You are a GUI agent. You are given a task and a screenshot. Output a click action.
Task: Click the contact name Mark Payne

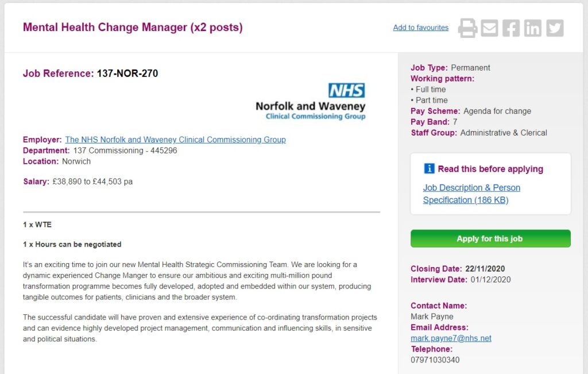(432, 316)
